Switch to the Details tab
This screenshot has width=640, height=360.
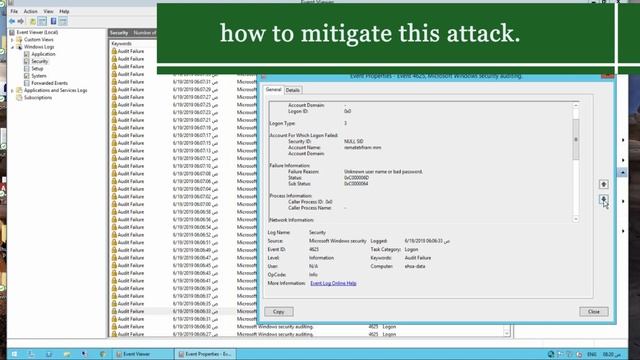coord(292,90)
